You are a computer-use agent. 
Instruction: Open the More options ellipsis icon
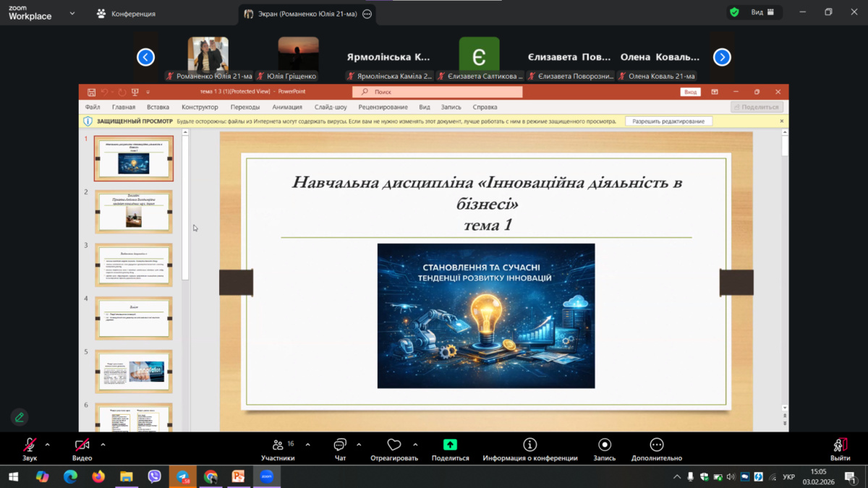656,445
